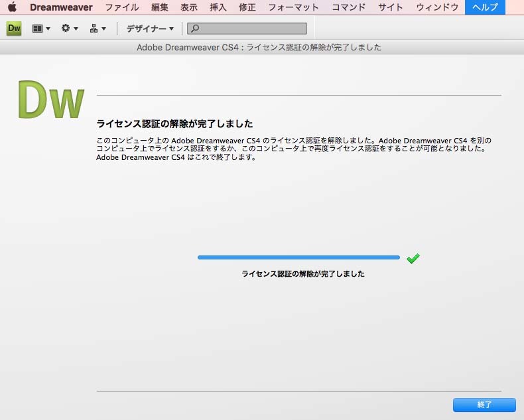Click inside the toolbar search field

pyautogui.click(x=247, y=29)
